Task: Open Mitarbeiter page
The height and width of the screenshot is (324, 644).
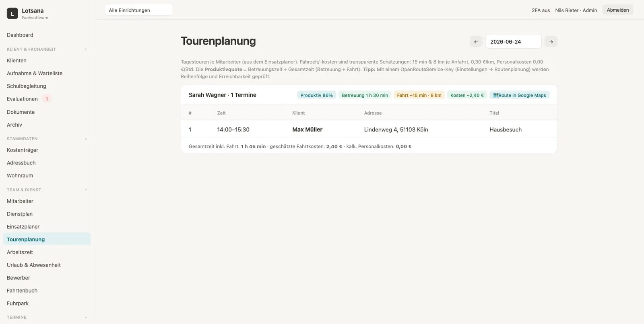Action: coord(47,201)
